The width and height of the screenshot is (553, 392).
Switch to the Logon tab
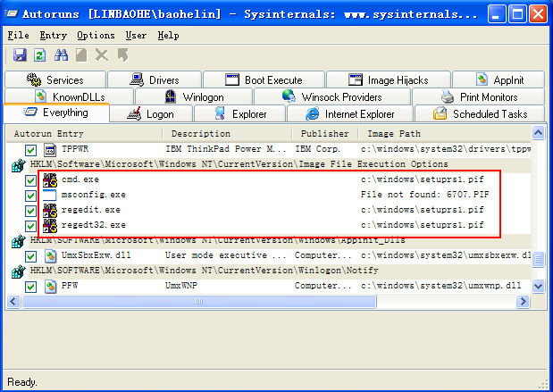151,114
